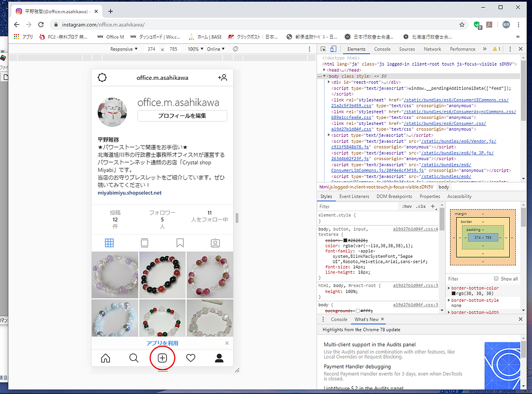Image resolution: width=532 pixels, height=394 pixels.
Task: Close the DevTools panel
Action: coord(521,49)
